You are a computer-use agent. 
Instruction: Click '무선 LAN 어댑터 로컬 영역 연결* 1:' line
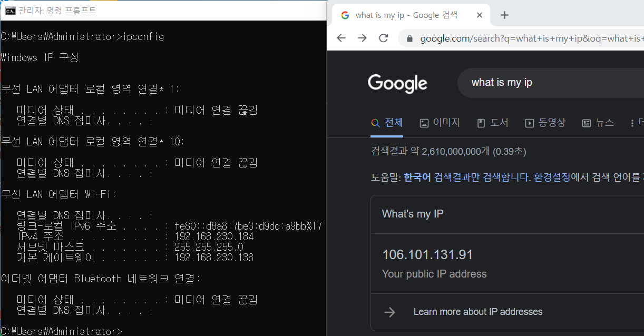(90, 89)
